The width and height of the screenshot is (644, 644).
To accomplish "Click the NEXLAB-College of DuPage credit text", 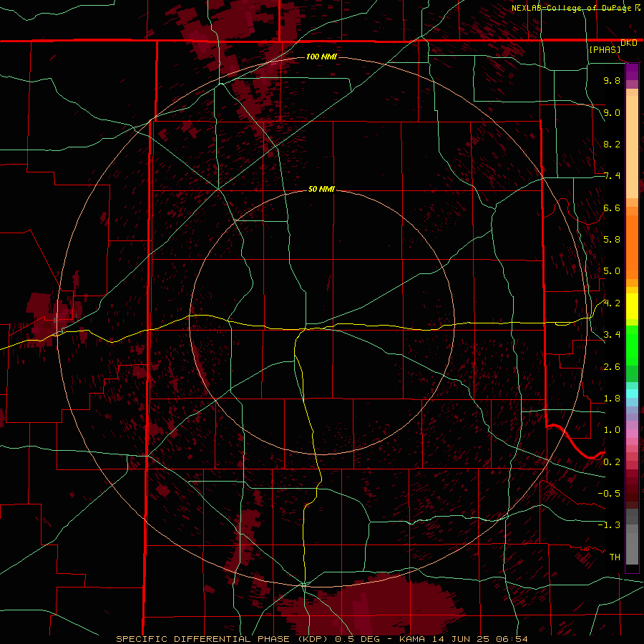I will [x=571, y=8].
